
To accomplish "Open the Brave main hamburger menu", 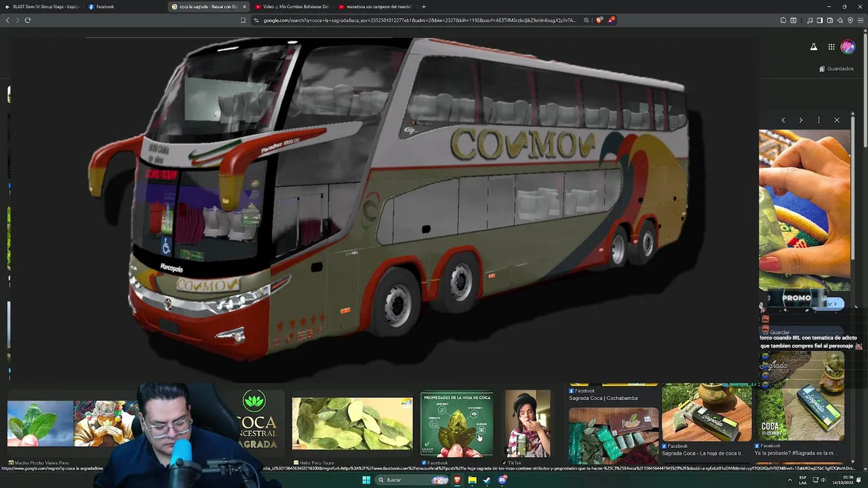I will 861,20.
